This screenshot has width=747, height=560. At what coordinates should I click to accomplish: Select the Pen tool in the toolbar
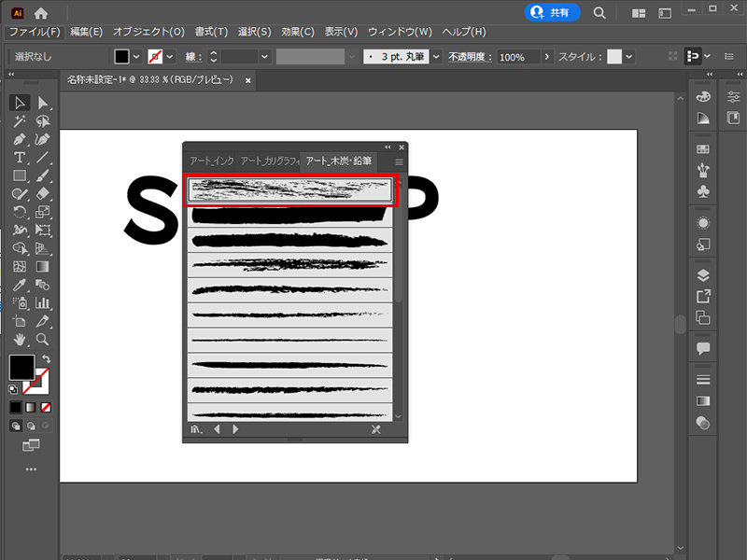click(20, 139)
